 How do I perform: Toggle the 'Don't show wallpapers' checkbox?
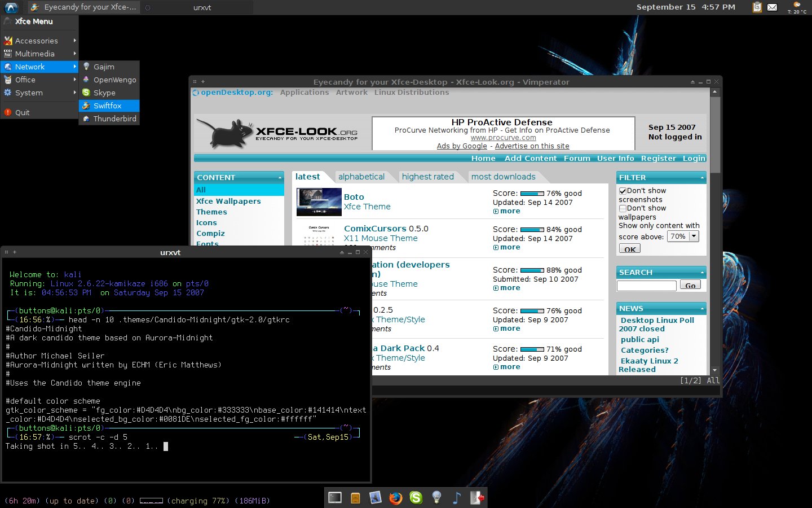(x=623, y=208)
